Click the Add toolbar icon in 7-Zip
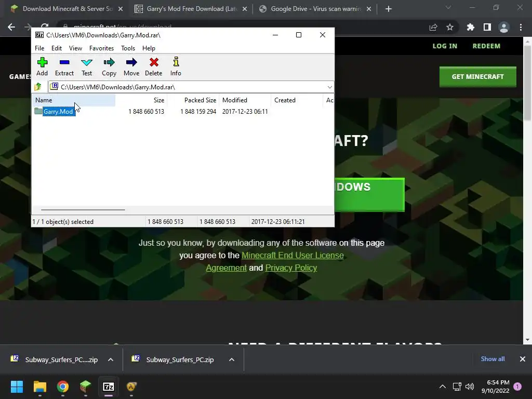Image resolution: width=532 pixels, height=399 pixels. pos(42,66)
